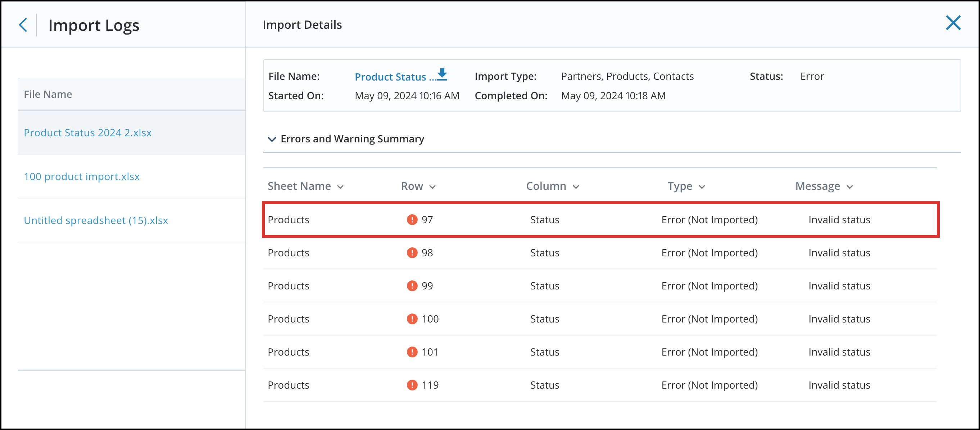Image resolution: width=980 pixels, height=430 pixels.
Task: Go back using the Import Logs arrow
Action: 23,25
